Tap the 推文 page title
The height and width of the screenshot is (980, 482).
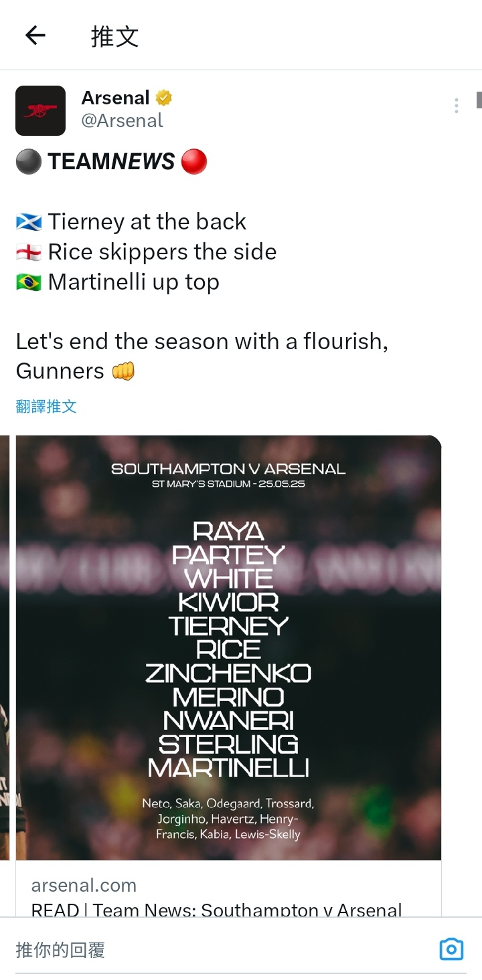pyautogui.click(x=115, y=36)
